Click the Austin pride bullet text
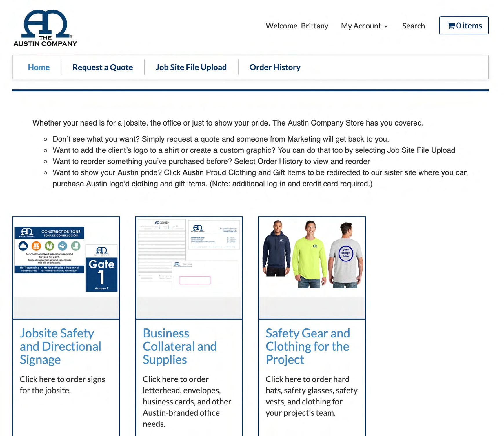 pos(260,178)
